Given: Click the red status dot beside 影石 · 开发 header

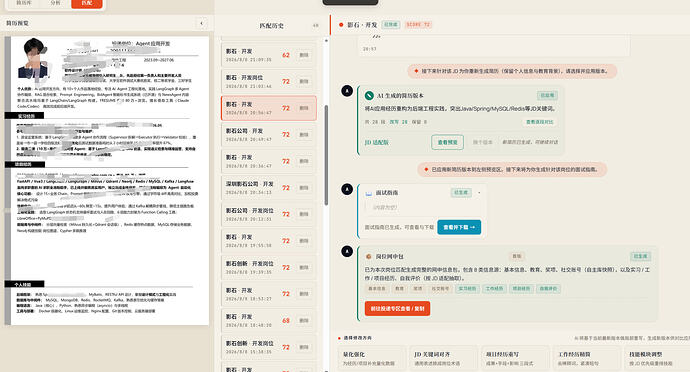Looking at the screenshot, I should [341, 25].
